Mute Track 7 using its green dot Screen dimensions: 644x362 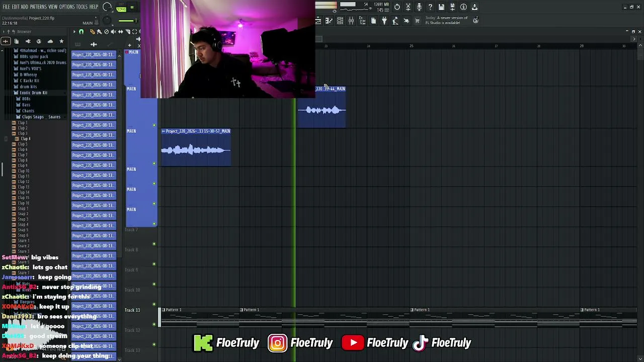pyautogui.click(x=154, y=244)
